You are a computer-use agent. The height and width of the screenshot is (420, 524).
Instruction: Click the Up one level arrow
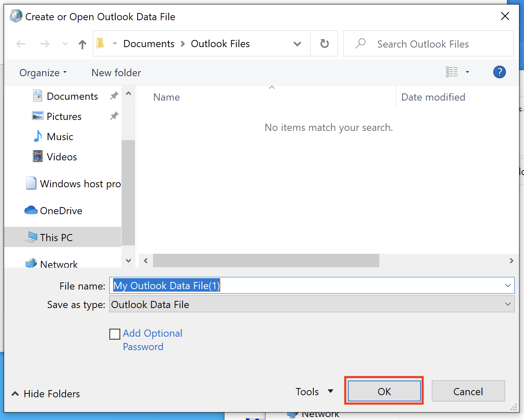coord(82,44)
